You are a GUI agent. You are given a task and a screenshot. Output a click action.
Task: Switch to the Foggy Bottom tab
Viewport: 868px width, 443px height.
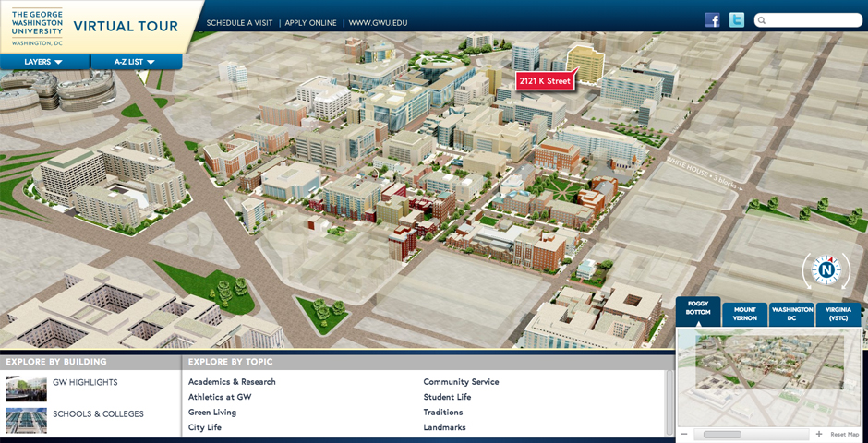[x=698, y=312]
